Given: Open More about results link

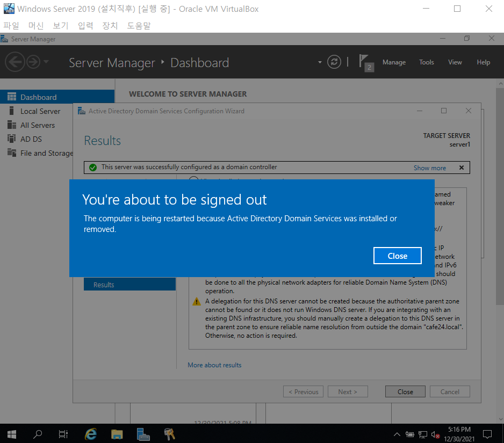Looking at the screenshot, I should pos(214,365).
